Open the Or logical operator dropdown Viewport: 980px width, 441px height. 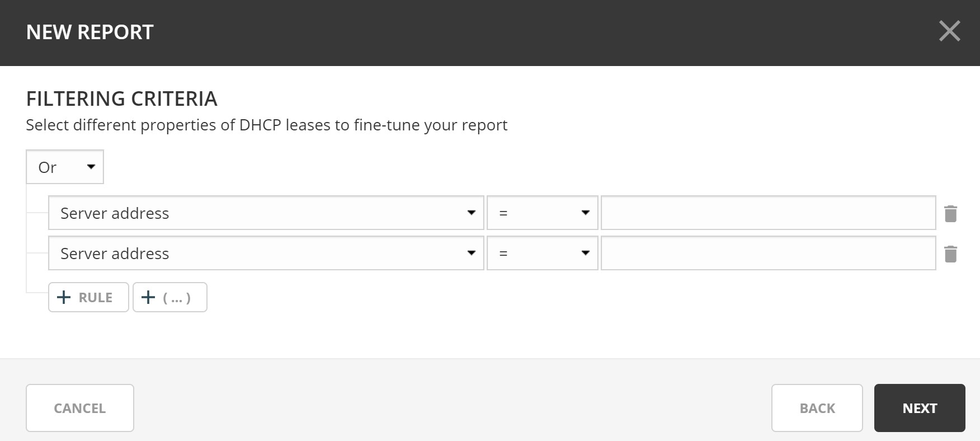65,167
